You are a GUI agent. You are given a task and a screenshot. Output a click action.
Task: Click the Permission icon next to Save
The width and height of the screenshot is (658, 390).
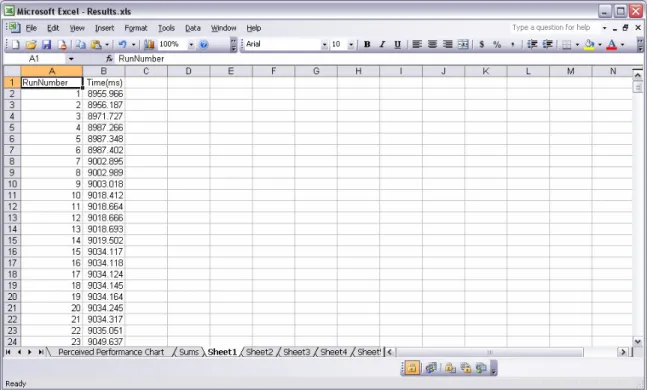[62, 44]
